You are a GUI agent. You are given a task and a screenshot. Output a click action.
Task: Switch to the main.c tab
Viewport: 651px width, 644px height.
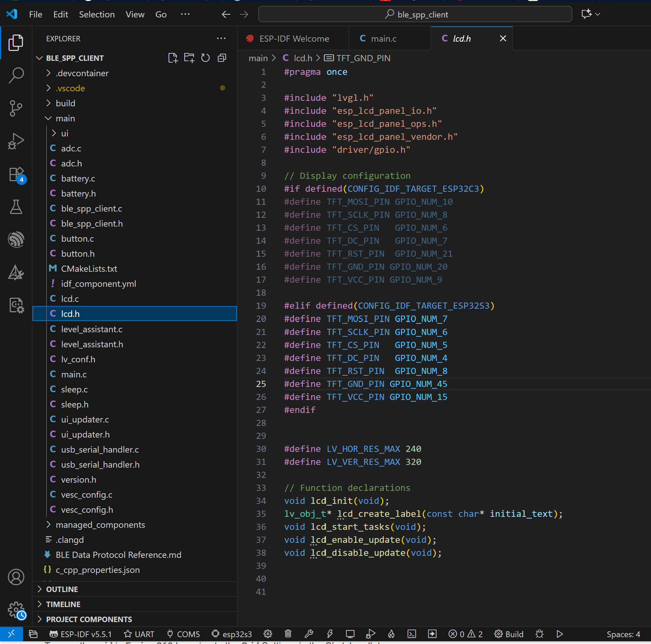[383, 39]
